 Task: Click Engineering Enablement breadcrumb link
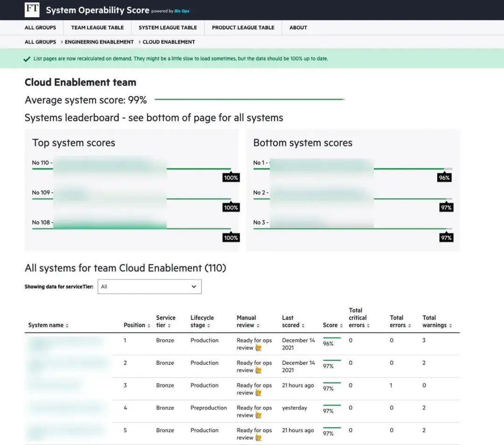pos(99,42)
